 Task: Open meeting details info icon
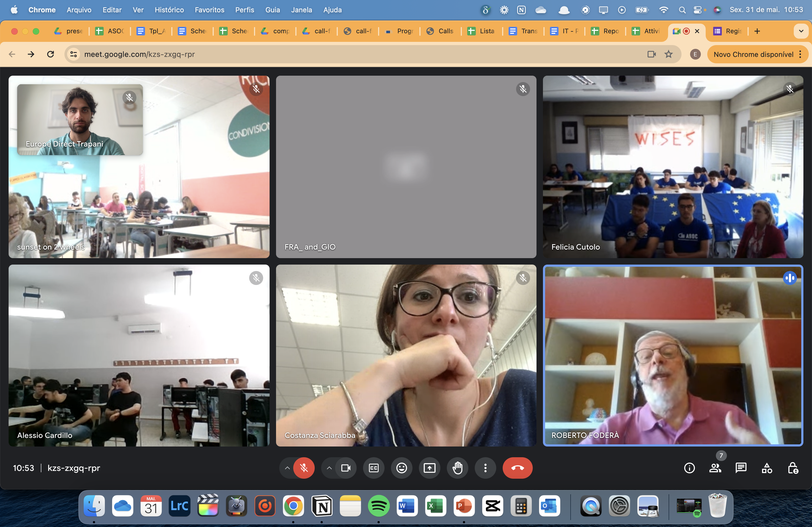pos(689,468)
